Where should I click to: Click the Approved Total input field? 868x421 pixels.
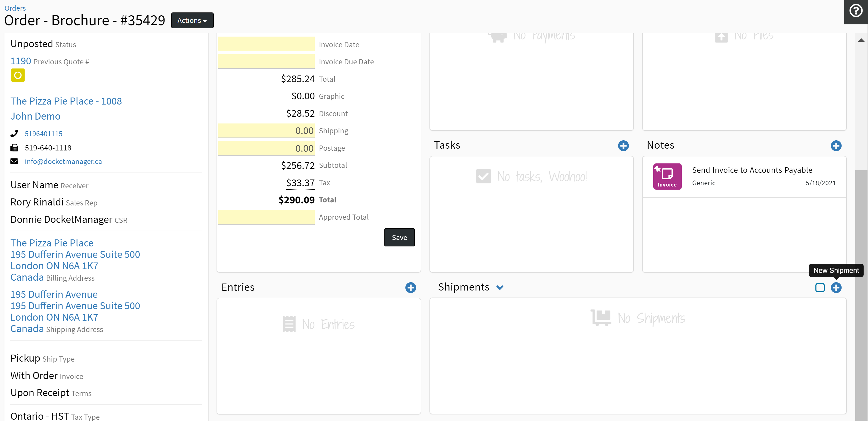coord(266,217)
